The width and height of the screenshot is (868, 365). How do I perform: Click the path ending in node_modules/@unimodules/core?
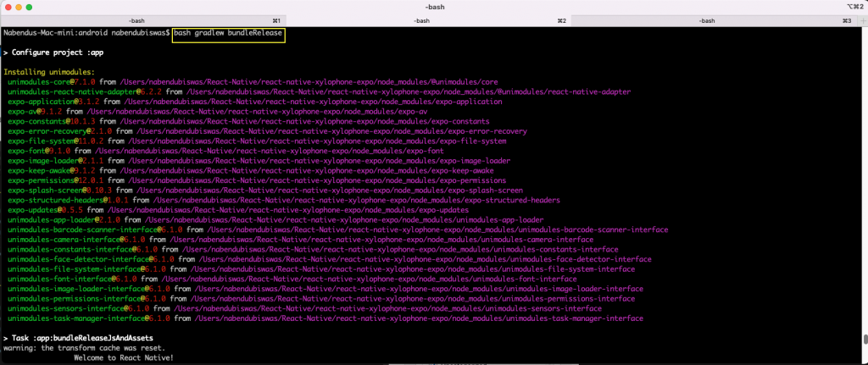click(x=309, y=82)
